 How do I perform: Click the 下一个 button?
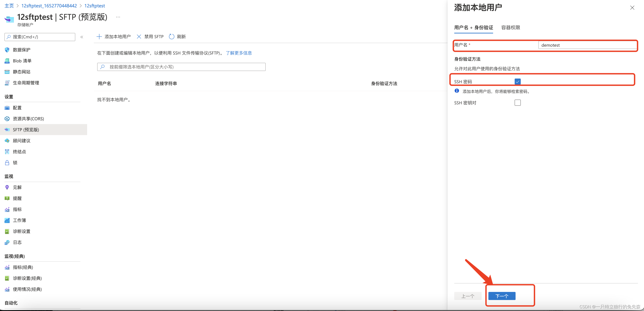tap(502, 296)
